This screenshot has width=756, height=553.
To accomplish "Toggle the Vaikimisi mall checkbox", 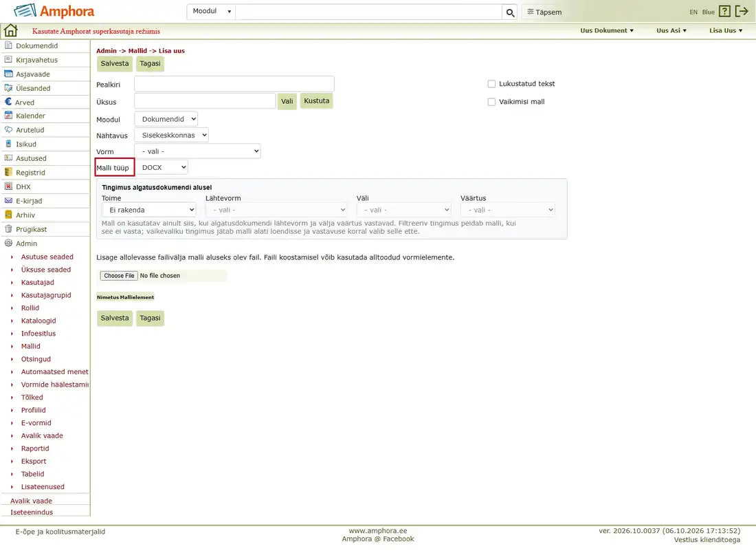I will 491,102.
